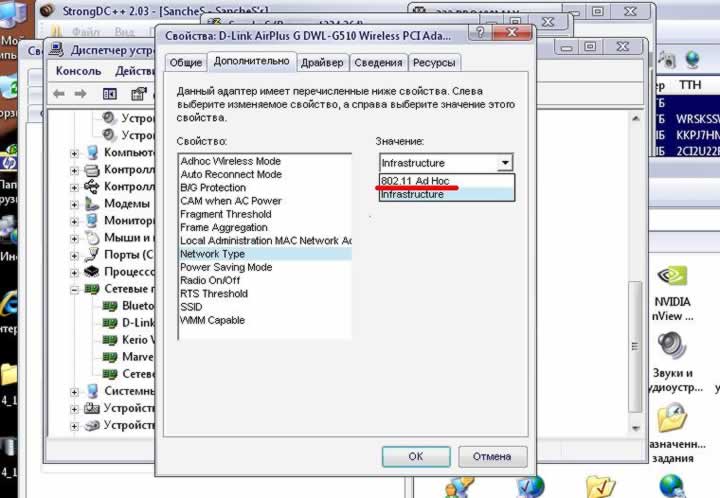Open the Сведения tab
Image resolution: width=720 pixels, height=498 pixels.
click(x=378, y=63)
